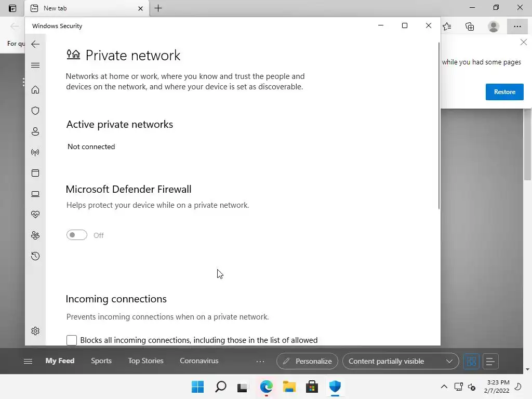This screenshot has height=399, width=532.
Task: Open clock showing 3:23 PM
Action: point(497,387)
